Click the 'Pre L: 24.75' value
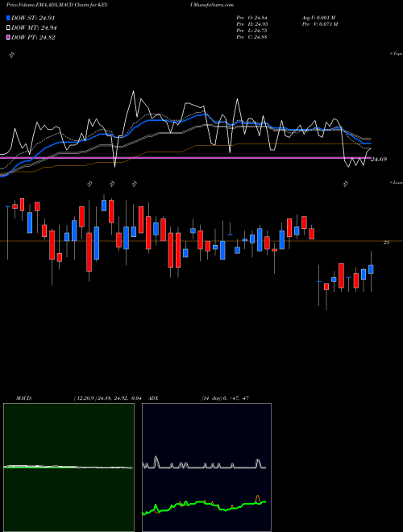403x532 pixels. 251,31
